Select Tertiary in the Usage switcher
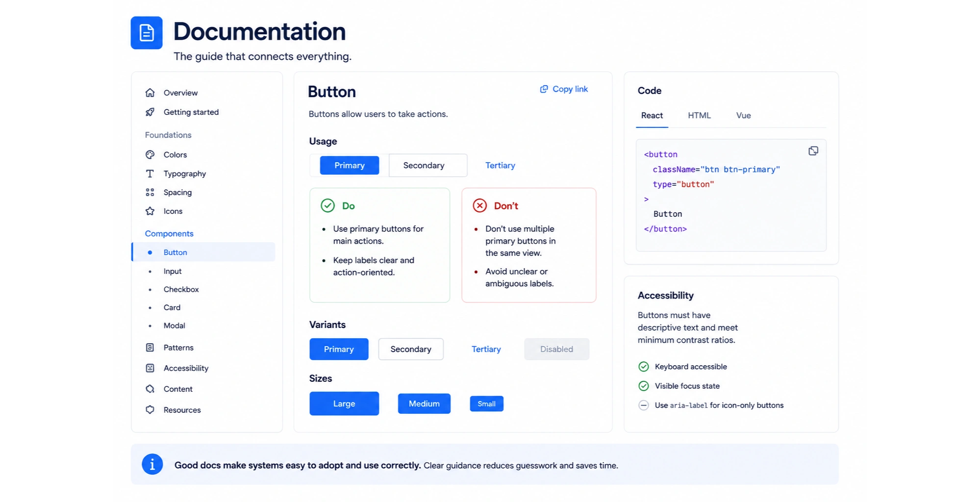This screenshot has width=980, height=502. tap(500, 165)
